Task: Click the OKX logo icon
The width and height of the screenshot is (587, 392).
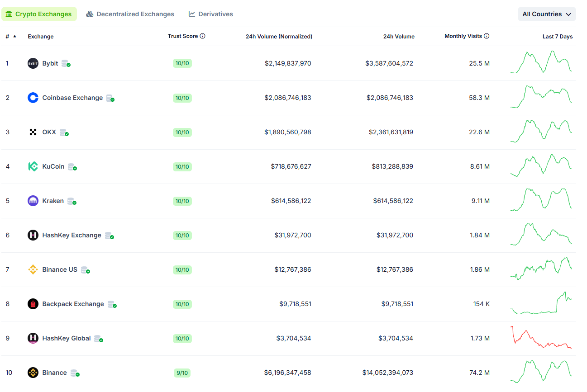Action: tap(33, 132)
